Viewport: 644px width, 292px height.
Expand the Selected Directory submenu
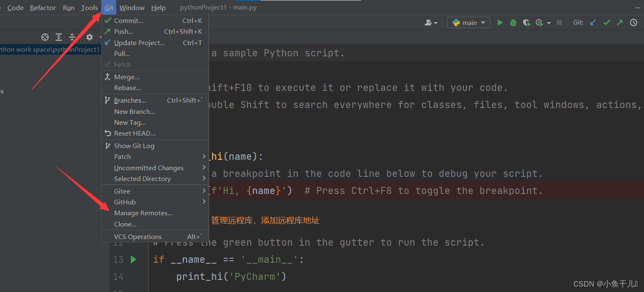(x=155, y=179)
